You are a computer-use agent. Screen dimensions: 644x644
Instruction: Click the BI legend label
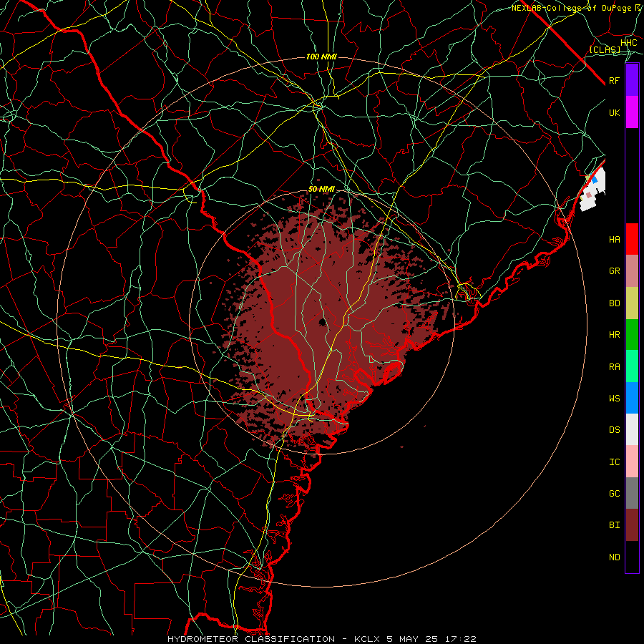coord(614,525)
